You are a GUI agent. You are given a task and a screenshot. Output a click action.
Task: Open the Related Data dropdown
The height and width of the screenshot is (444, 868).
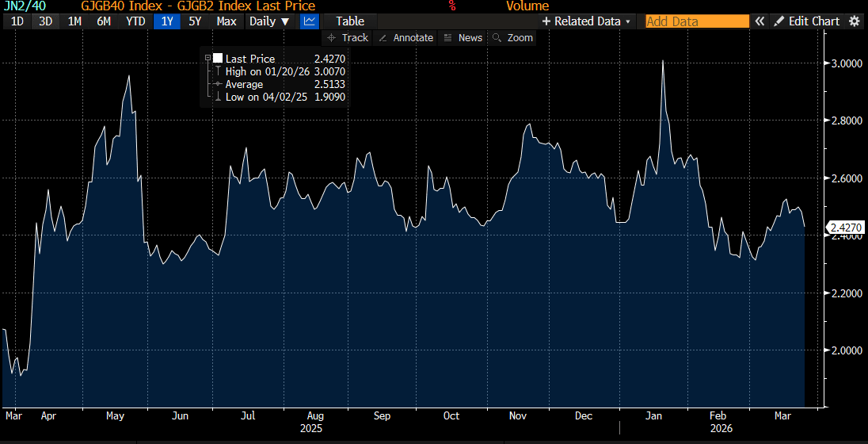pyautogui.click(x=586, y=21)
